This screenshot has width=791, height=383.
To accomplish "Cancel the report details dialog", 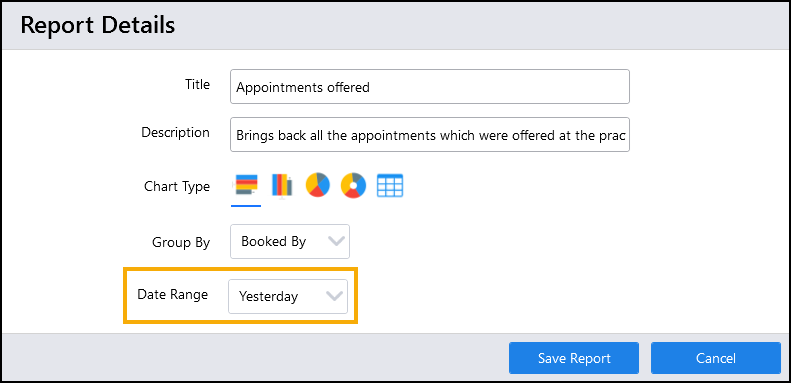I will point(716,358).
